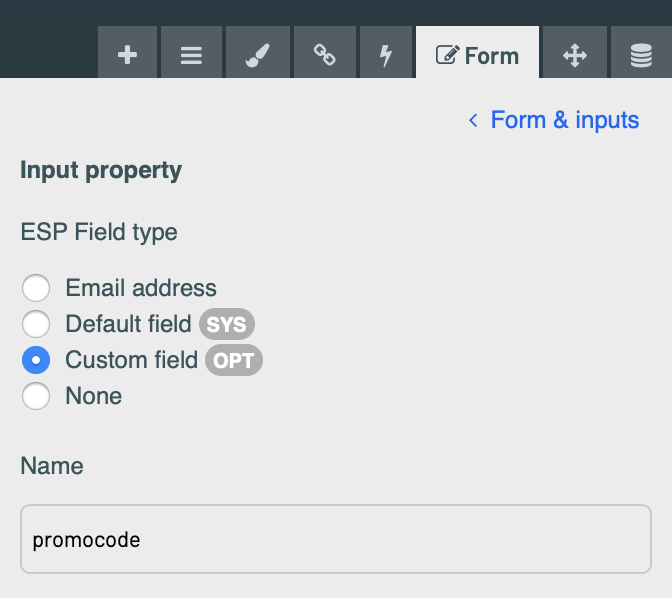Focus the Name field containing promocode
The height and width of the screenshot is (598, 672).
click(x=336, y=539)
